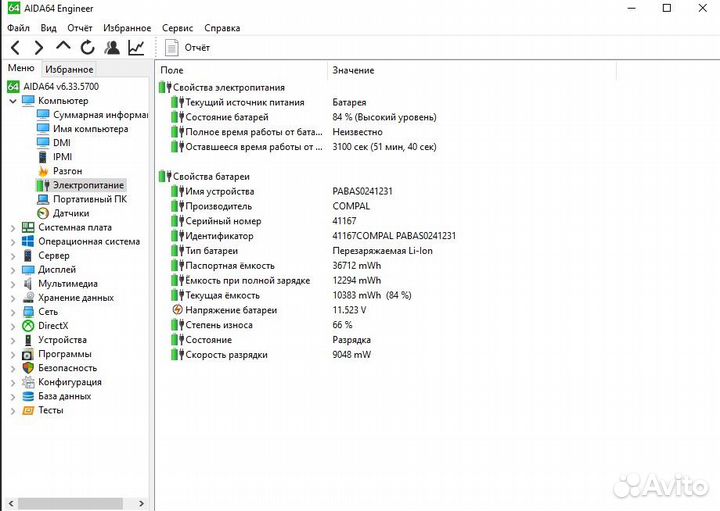Expand the DirectX node
The image size is (720, 511).
tap(13, 326)
